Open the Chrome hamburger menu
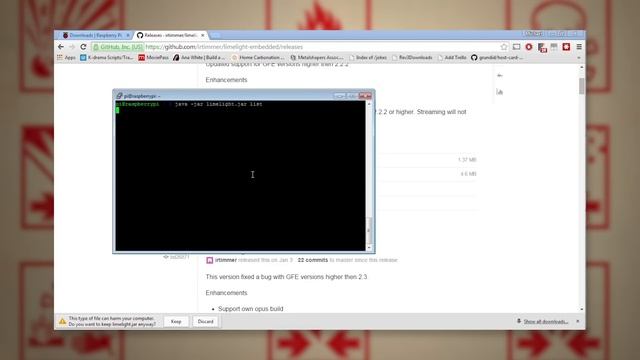Viewport: 640px width, 360px height. point(579,47)
